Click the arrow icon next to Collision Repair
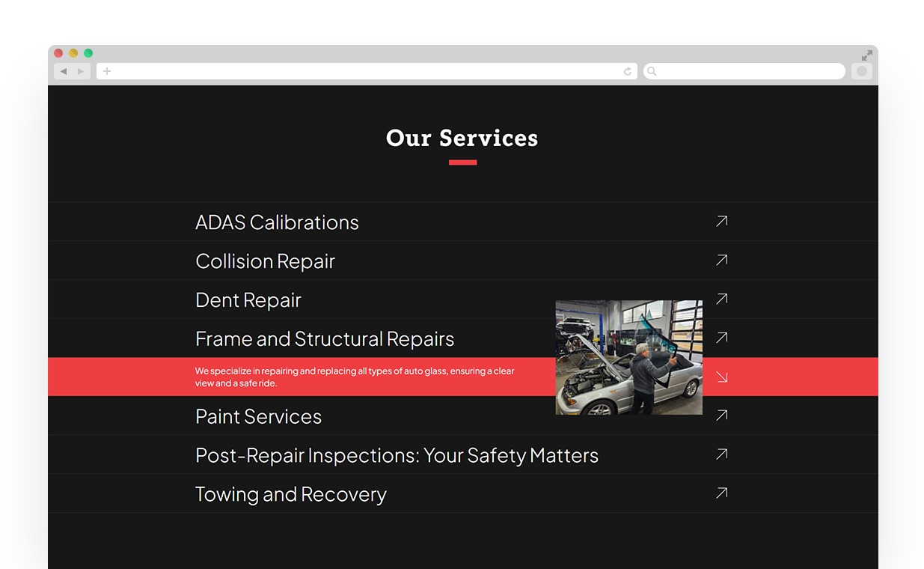 [721, 261]
